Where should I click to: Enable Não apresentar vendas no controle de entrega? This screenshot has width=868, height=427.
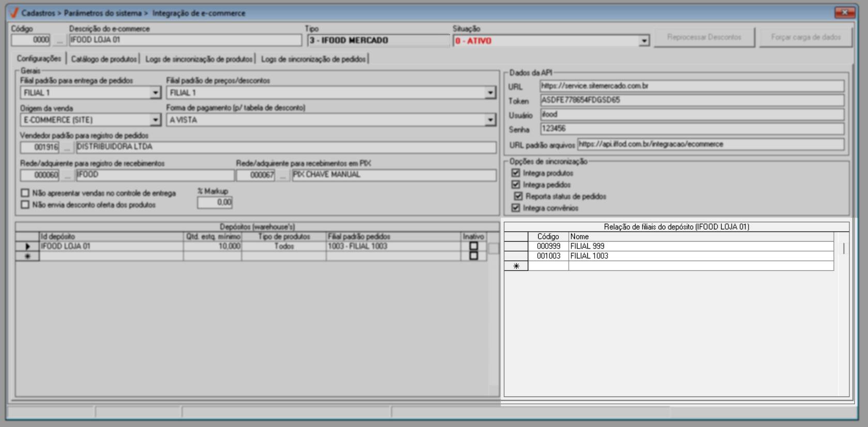25,193
